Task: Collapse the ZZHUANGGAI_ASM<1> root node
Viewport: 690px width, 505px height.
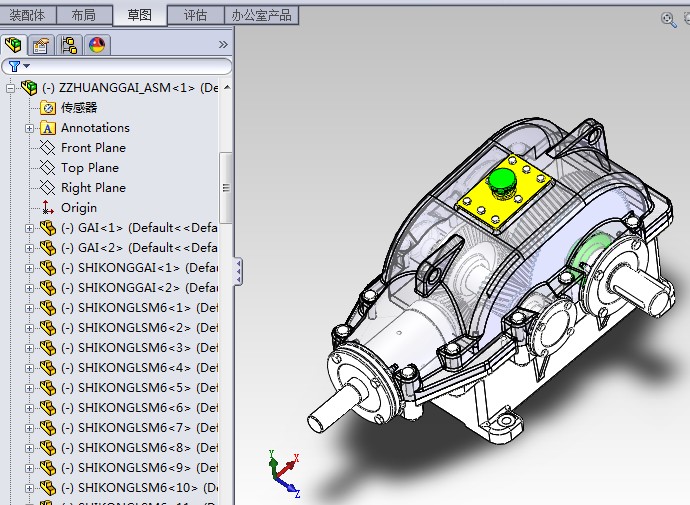Action: tap(10, 88)
